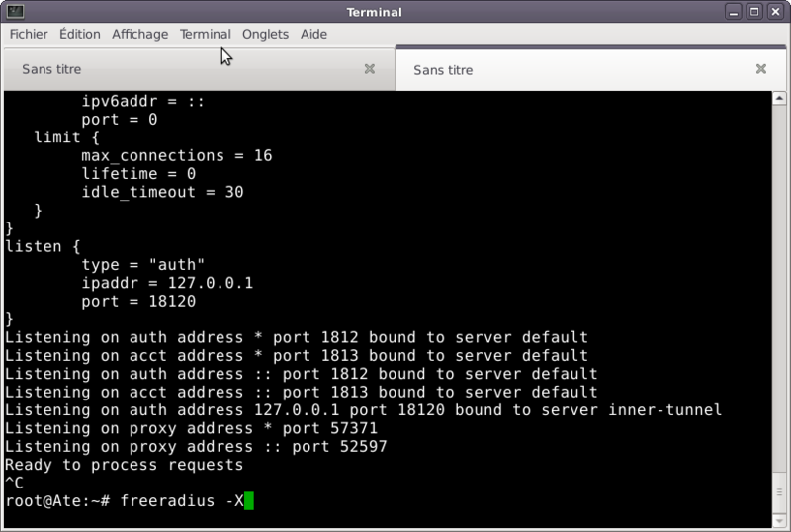Select the active second Sans titre tab

click(590, 69)
